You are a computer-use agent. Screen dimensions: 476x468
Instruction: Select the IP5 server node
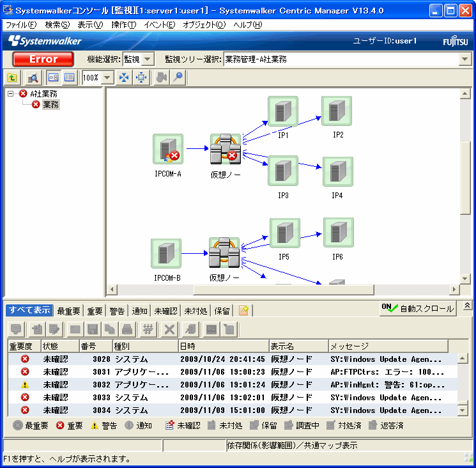[285, 233]
